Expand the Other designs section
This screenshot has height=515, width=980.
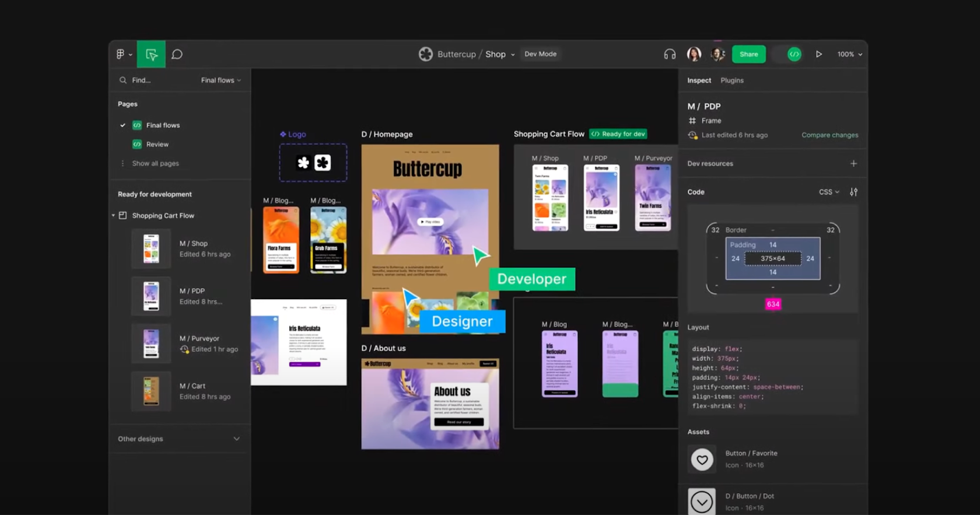click(x=237, y=439)
